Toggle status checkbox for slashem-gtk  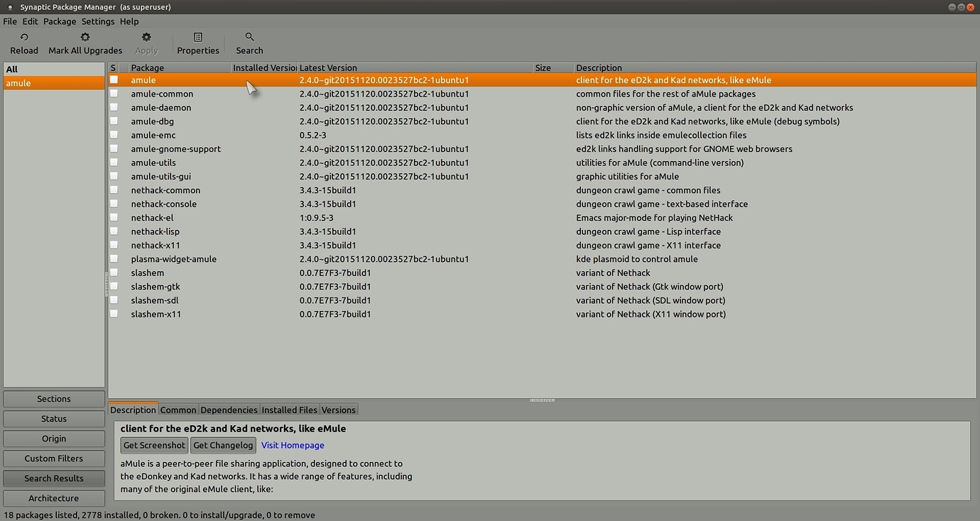tap(114, 287)
